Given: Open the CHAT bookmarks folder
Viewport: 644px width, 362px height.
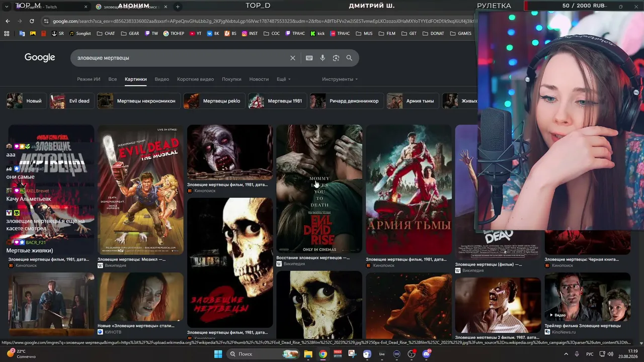Looking at the screenshot, I should (x=106, y=34).
